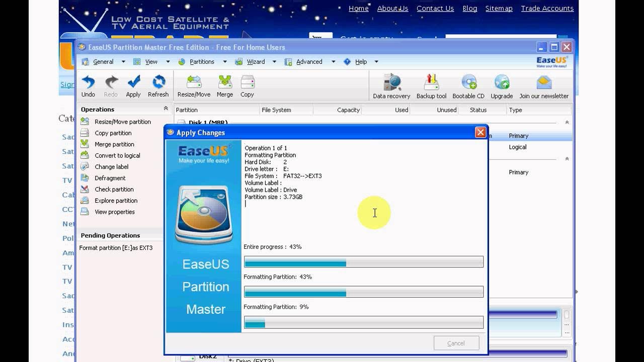
Task: Click the Pending Operations heading
Action: click(110, 235)
